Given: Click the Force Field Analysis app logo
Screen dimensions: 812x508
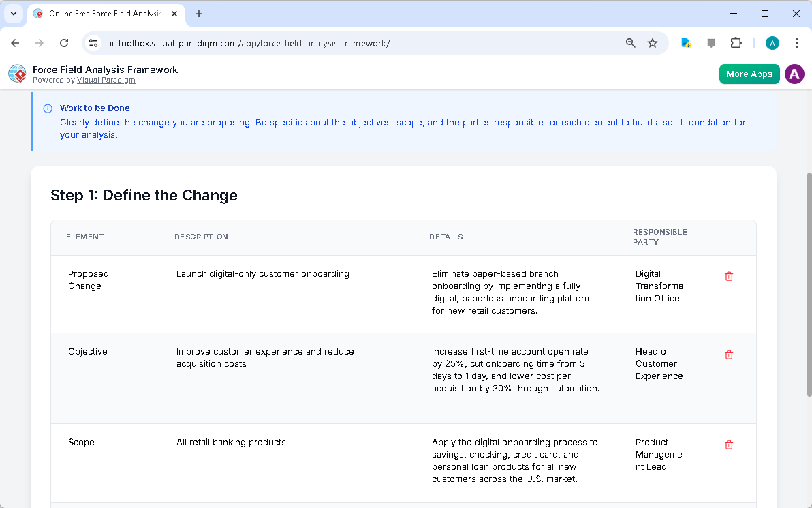Looking at the screenshot, I should pyautogui.click(x=17, y=74).
